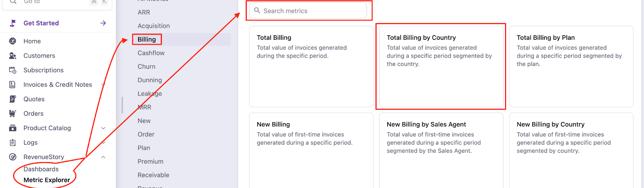Image resolution: width=644 pixels, height=188 pixels.
Task: Open the Total Billing by Country card
Action: pos(441,66)
